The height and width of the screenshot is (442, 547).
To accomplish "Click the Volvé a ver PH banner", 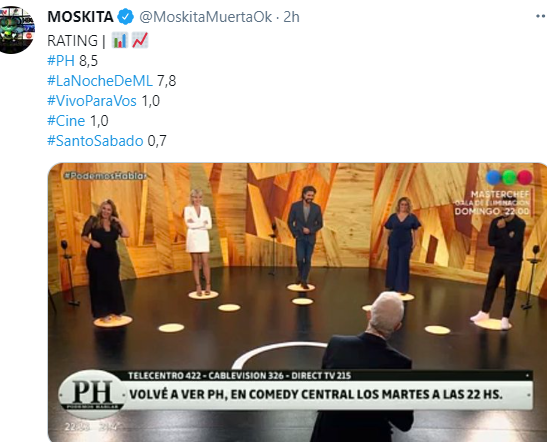I will click(x=316, y=395).
